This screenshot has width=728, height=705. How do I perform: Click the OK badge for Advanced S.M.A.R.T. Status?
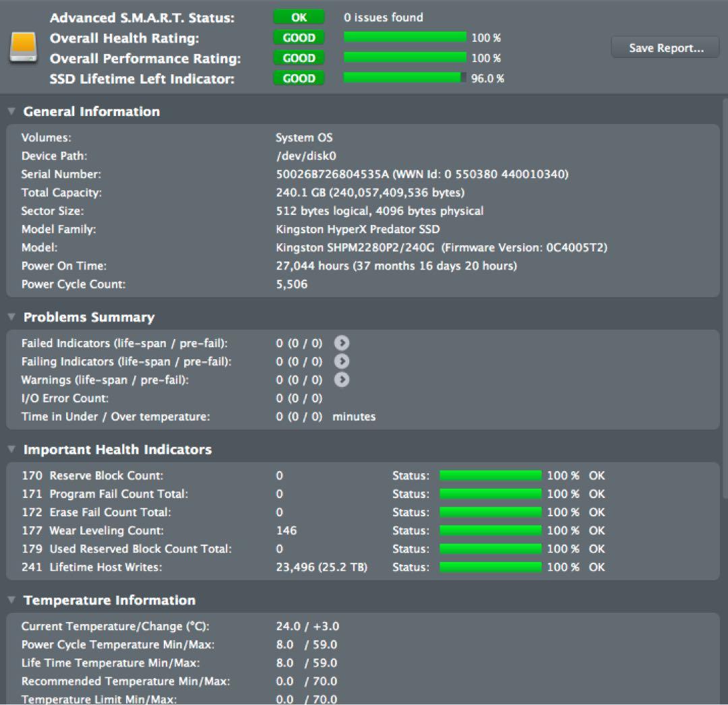click(299, 17)
